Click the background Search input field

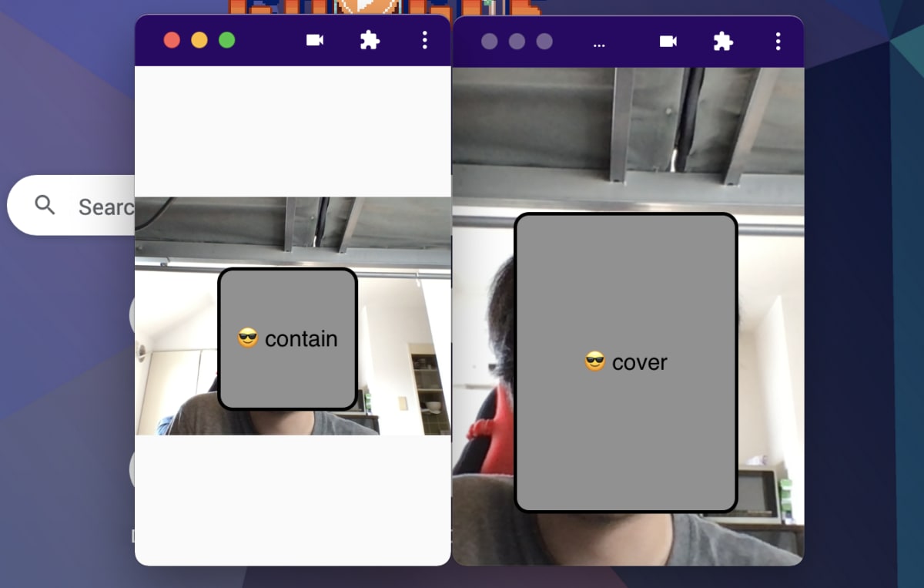click(71, 205)
